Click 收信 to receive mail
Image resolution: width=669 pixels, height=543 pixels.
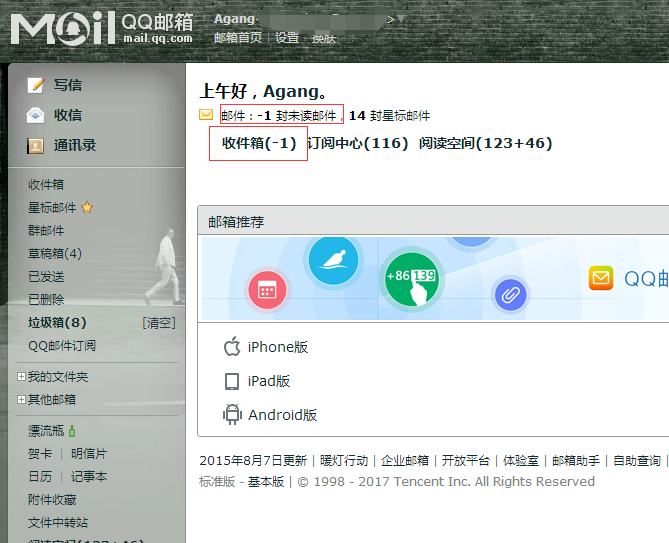click(68, 115)
